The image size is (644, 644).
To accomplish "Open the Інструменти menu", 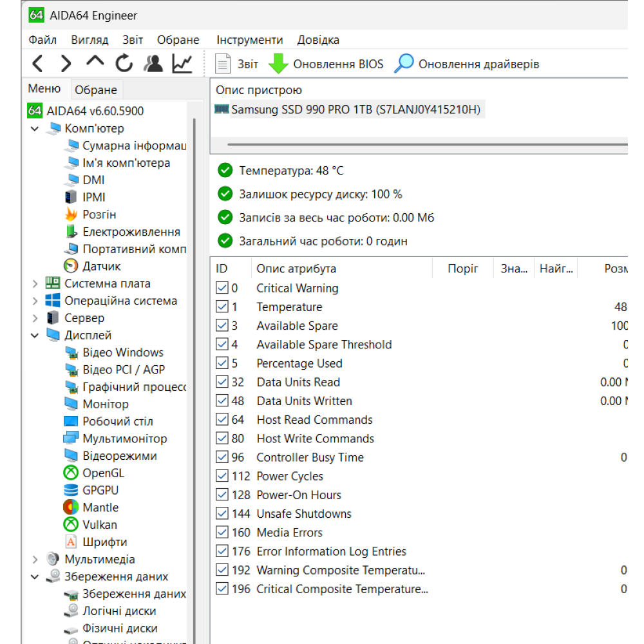I will 249,40.
